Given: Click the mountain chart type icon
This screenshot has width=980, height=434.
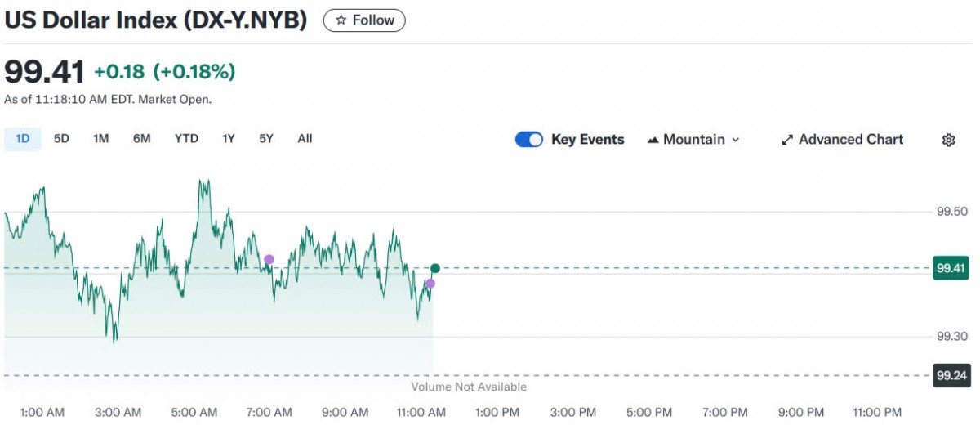Looking at the screenshot, I should pyautogui.click(x=653, y=140).
